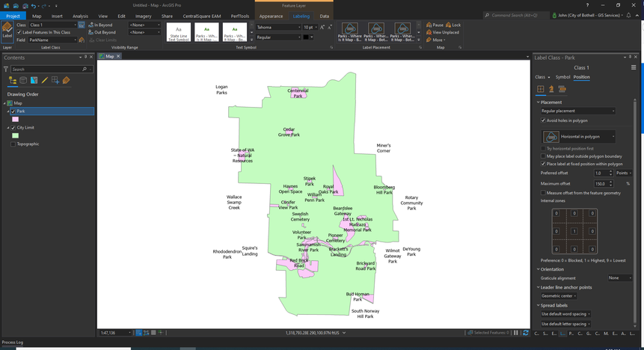Uncheck Place label at fixed position within polygon
This screenshot has height=350, width=644.
[x=543, y=164]
